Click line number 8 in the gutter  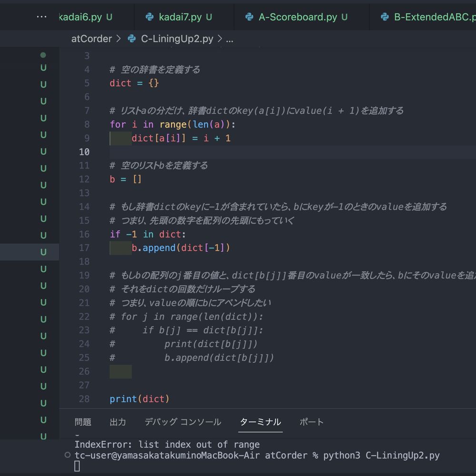coord(87,124)
